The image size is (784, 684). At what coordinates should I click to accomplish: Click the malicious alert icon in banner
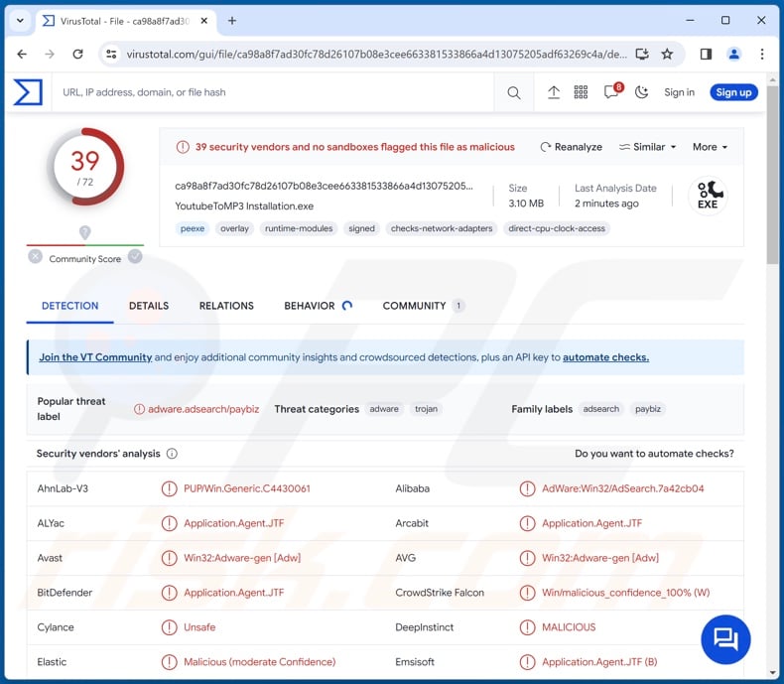183,147
